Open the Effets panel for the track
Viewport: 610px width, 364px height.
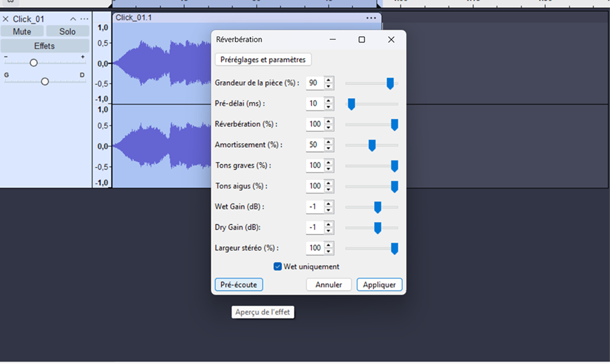[44, 46]
